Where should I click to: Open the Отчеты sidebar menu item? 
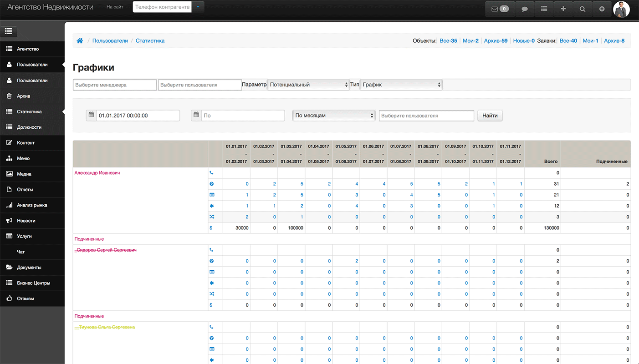pyautogui.click(x=25, y=190)
